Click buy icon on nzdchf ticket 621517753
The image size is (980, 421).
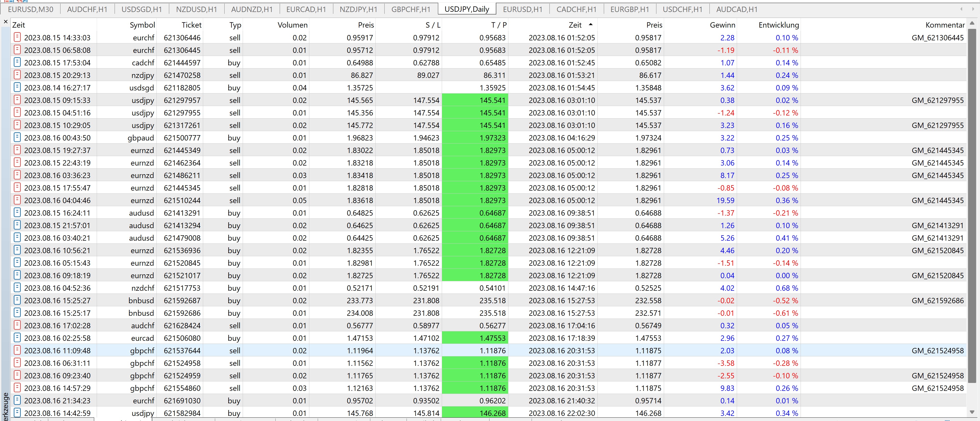17,287
